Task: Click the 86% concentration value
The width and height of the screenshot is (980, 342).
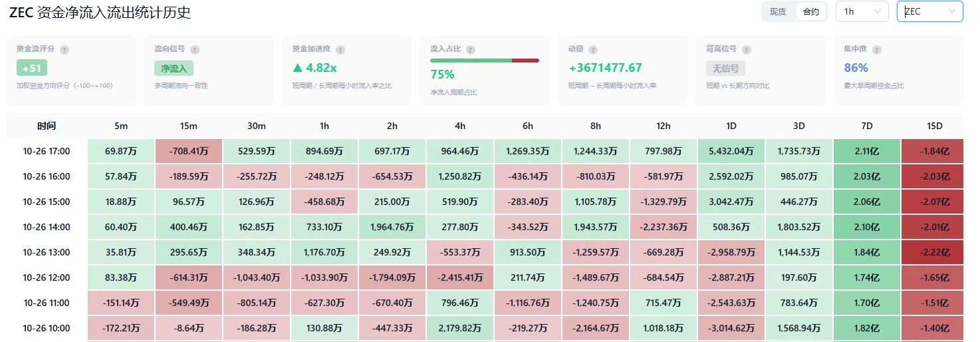Action: (x=856, y=68)
